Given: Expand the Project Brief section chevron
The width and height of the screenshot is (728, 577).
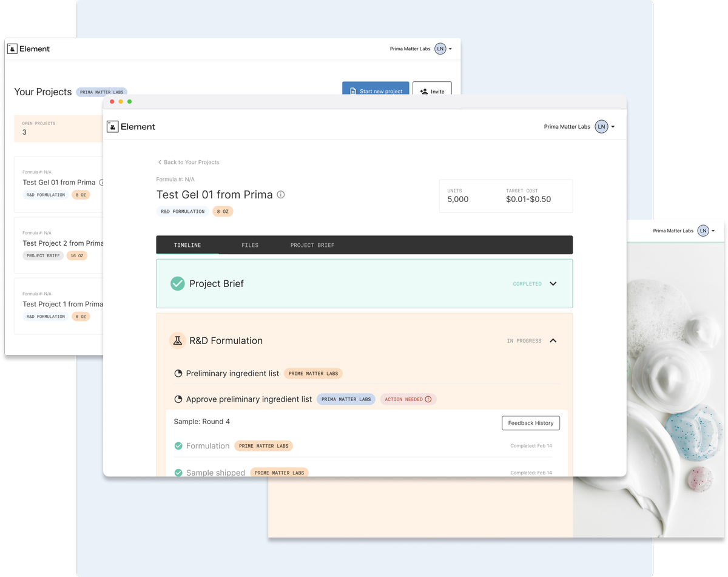Looking at the screenshot, I should (553, 283).
